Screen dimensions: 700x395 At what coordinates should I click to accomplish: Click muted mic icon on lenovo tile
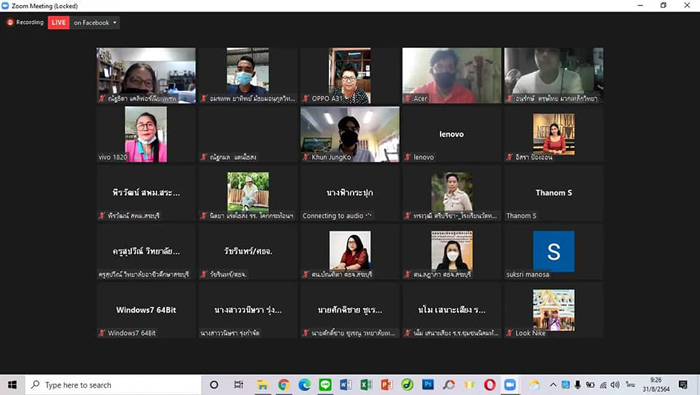tap(408, 157)
